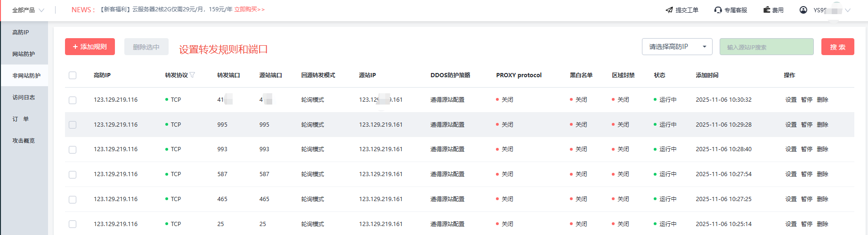This screenshot has height=235, width=868.
Task: Click 删除 for the port 993 rule
Action: click(x=822, y=149)
